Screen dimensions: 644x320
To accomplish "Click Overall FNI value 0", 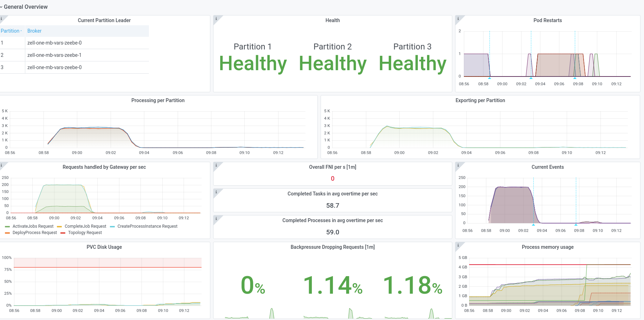I will point(333,179).
